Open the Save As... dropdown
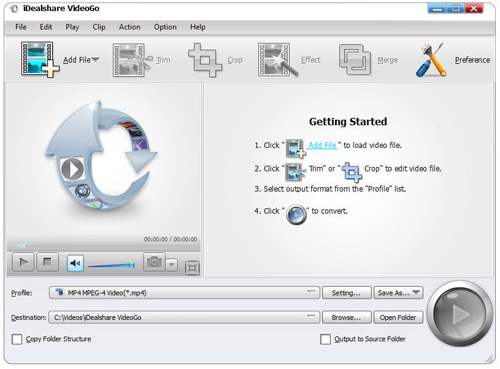Image resolution: width=500 pixels, height=369 pixels. 398,293
